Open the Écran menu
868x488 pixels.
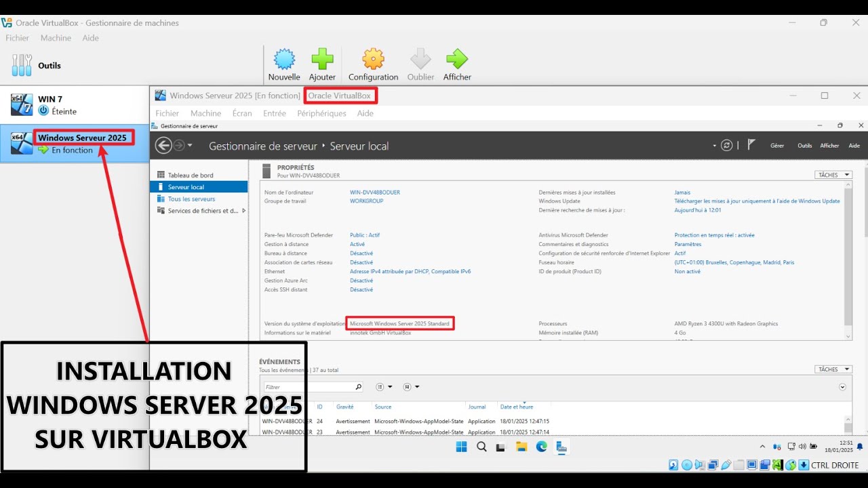(x=242, y=113)
